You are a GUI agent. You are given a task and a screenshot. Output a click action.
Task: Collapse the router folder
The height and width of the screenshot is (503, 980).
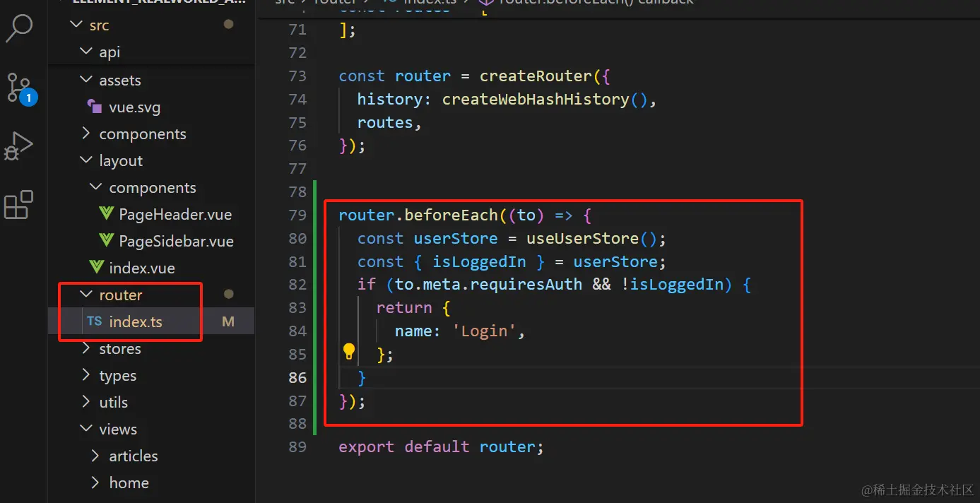(85, 295)
